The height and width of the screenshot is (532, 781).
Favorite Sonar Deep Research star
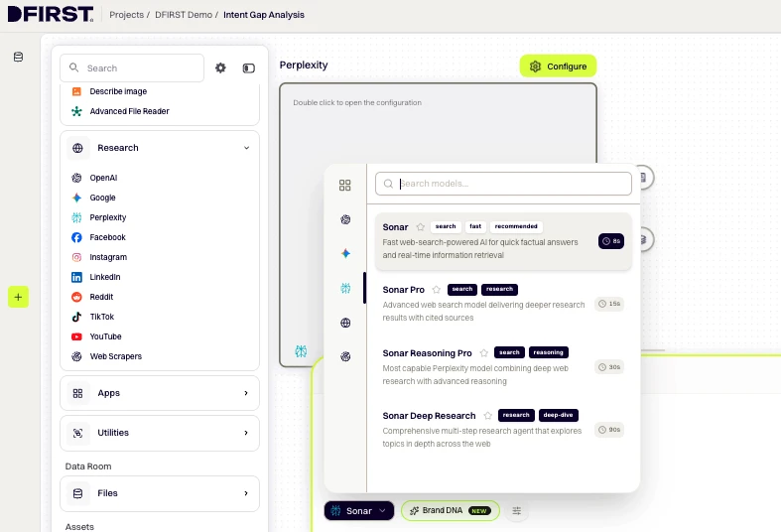click(x=487, y=416)
